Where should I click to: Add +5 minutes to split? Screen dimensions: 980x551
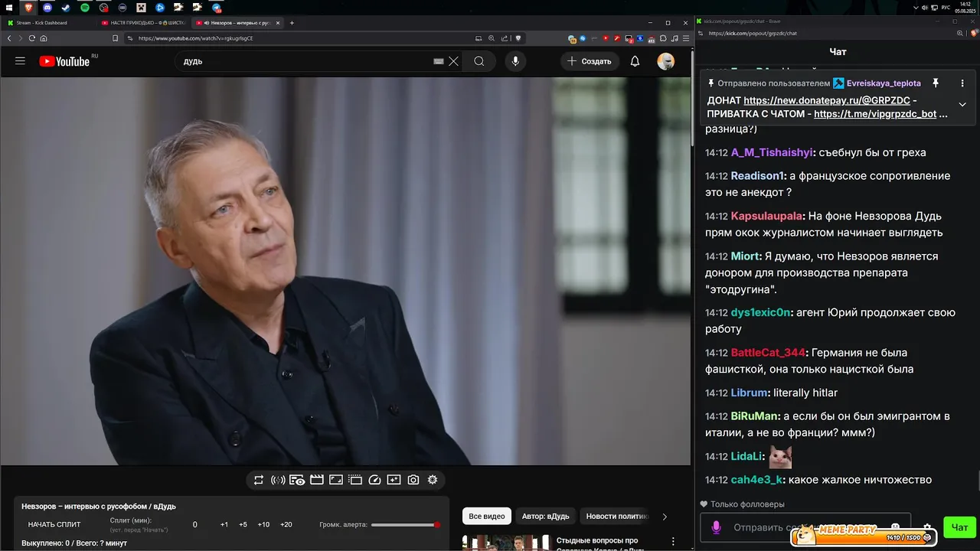click(243, 525)
